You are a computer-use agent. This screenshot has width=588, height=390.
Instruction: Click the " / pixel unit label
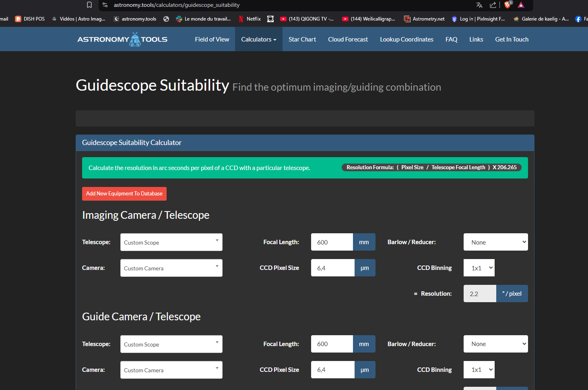[x=512, y=294]
